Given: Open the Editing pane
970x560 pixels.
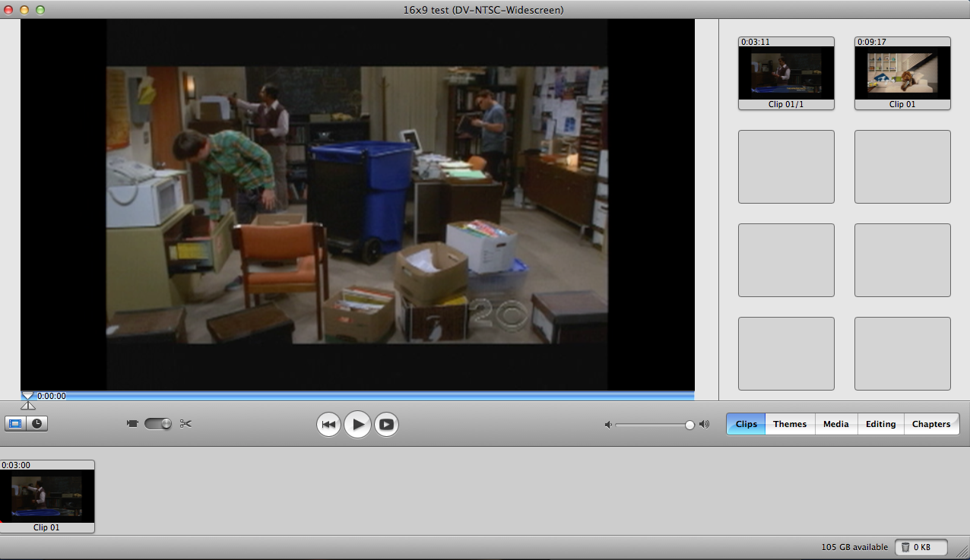Looking at the screenshot, I should pyautogui.click(x=880, y=424).
